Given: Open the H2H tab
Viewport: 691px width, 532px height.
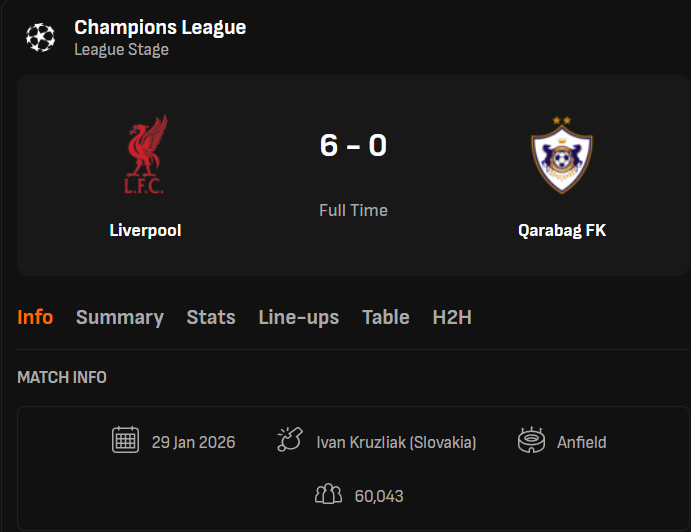Looking at the screenshot, I should [452, 317].
